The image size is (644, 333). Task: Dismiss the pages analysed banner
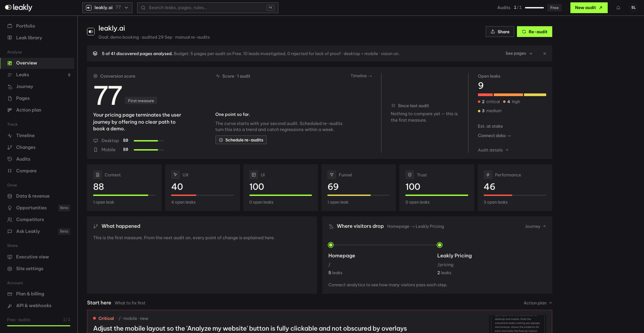click(545, 54)
